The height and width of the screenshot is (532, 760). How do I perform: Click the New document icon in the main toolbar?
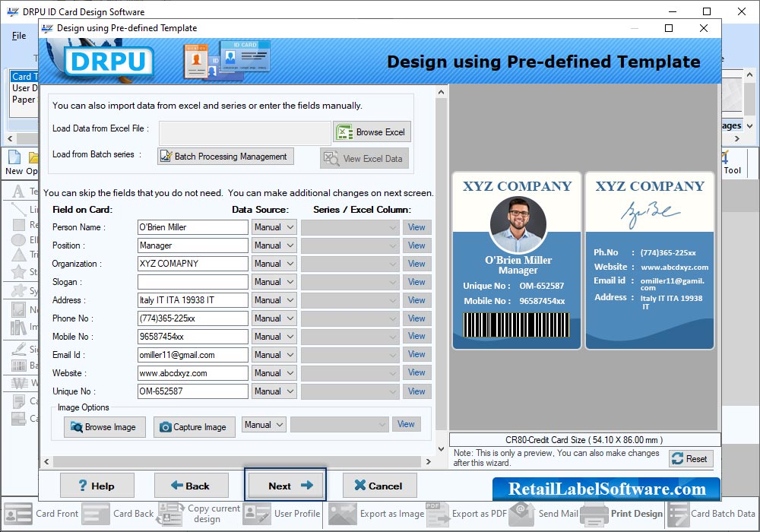click(14, 157)
